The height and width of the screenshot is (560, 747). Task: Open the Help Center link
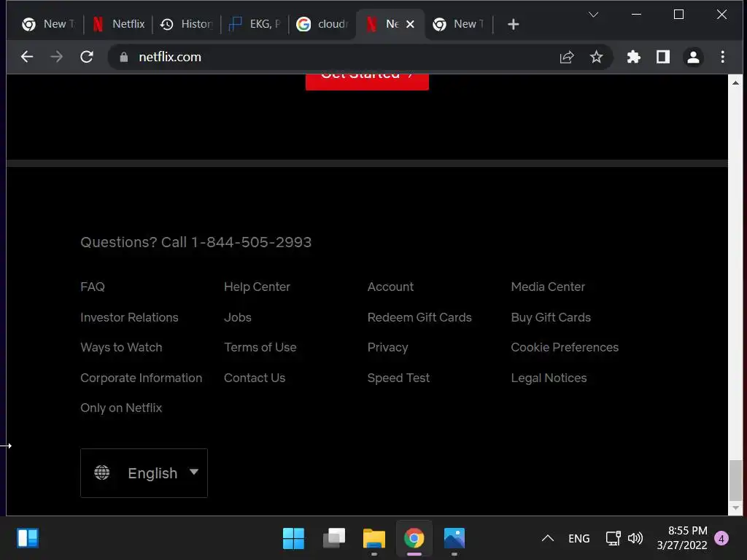pyautogui.click(x=257, y=287)
